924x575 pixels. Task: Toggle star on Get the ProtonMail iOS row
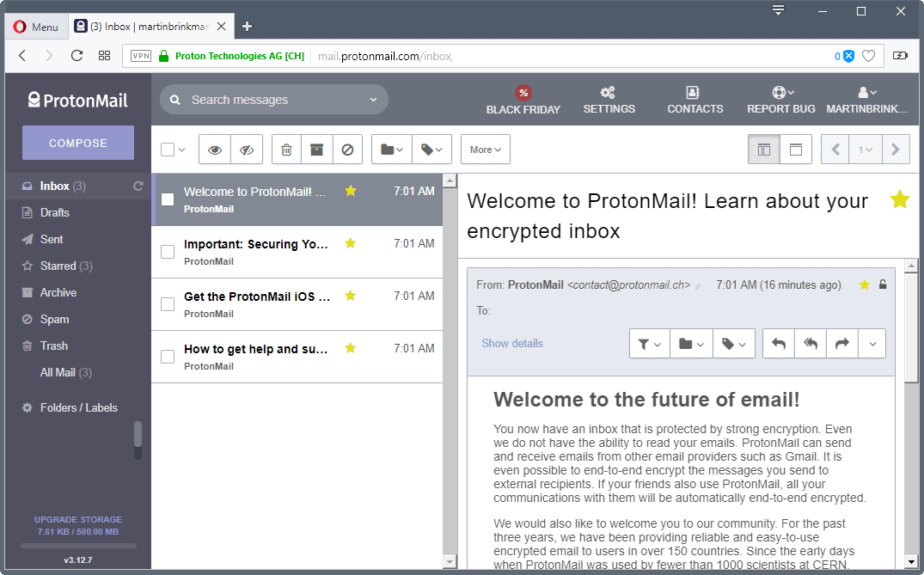point(351,296)
